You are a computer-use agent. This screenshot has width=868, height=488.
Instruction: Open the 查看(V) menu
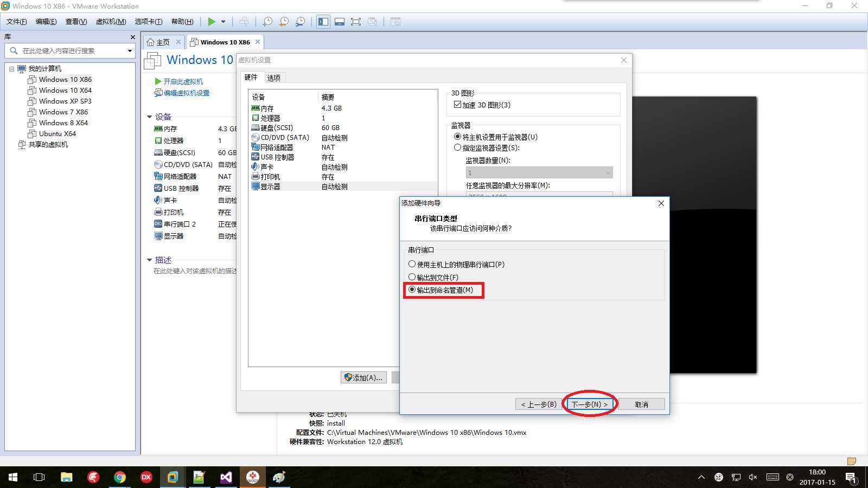tap(76, 22)
